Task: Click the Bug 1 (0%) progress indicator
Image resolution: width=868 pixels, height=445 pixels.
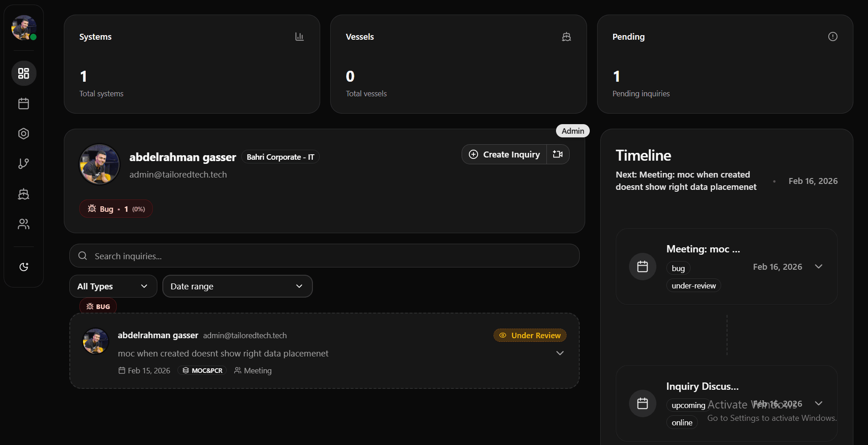Action: [116, 209]
